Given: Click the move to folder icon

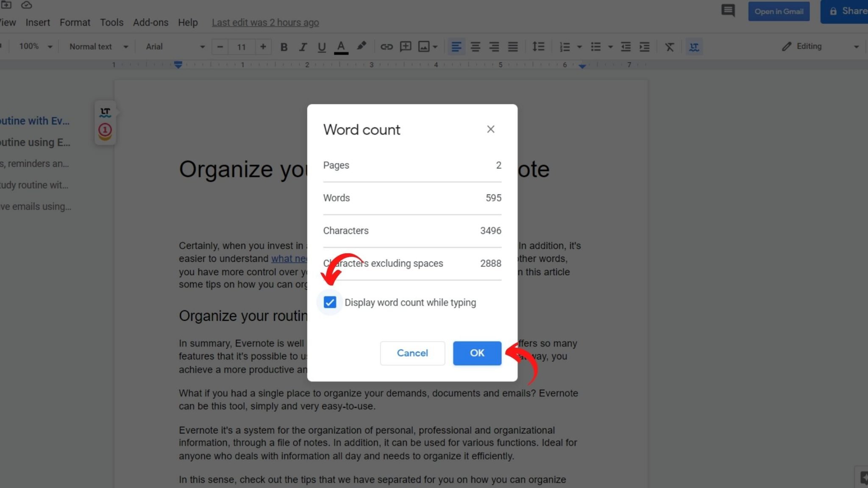Looking at the screenshot, I should point(6,5).
